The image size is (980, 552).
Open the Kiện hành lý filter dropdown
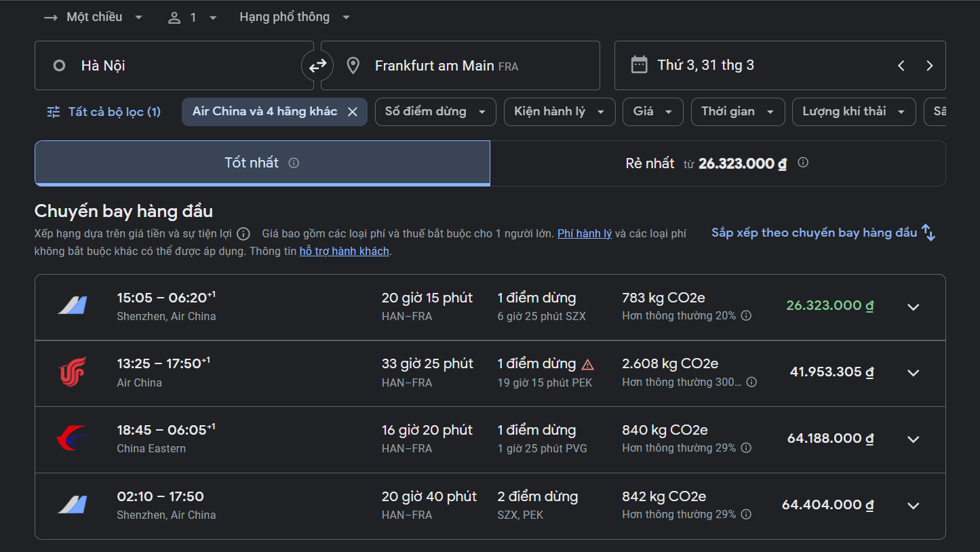tap(559, 112)
